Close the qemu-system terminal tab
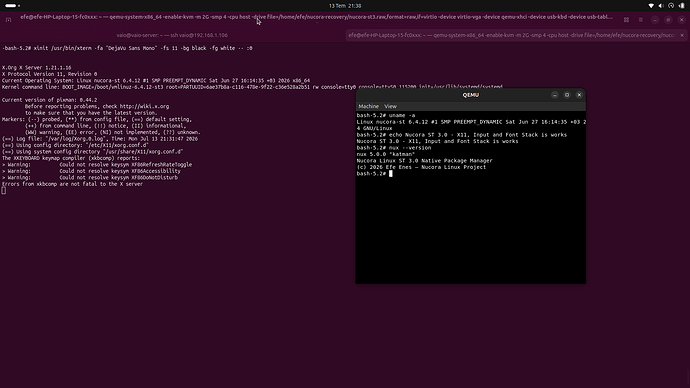The width and height of the screenshot is (690, 388). (682, 35)
